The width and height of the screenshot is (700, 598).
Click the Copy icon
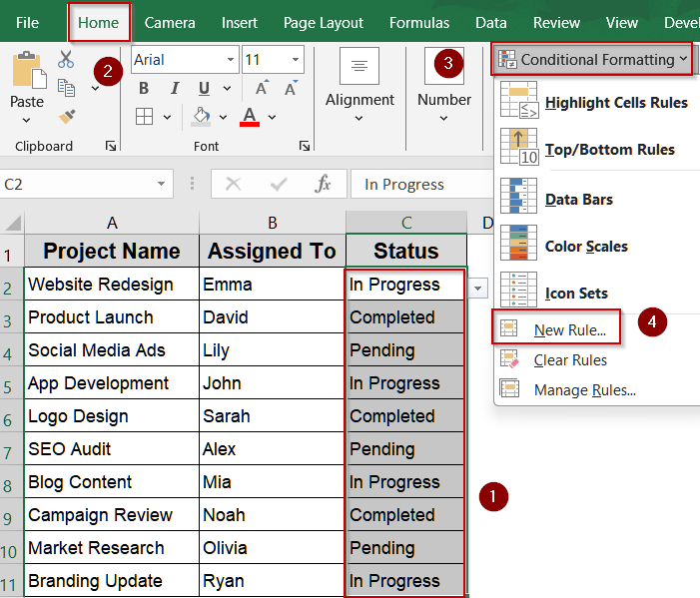[66, 88]
